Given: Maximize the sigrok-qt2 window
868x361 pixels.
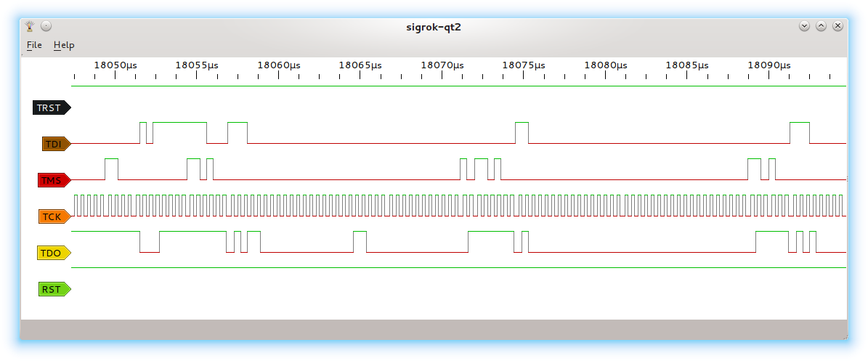Looking at the screenshot, I should [x=821, y=26].
